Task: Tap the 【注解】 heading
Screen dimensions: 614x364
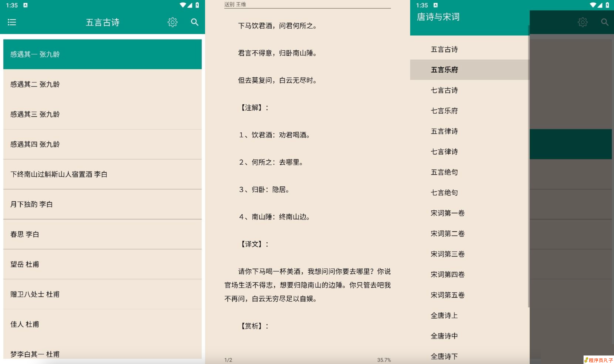Action: (254, 107)
